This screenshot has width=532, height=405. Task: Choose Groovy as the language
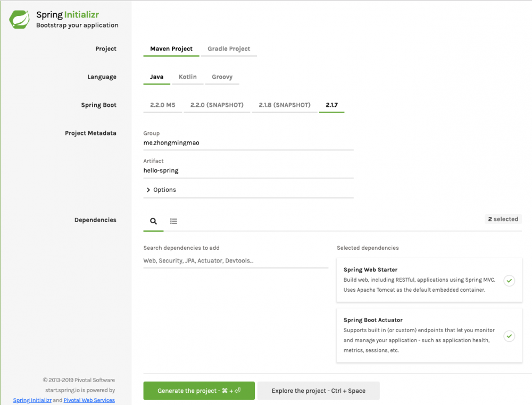(x=222, y=77)
